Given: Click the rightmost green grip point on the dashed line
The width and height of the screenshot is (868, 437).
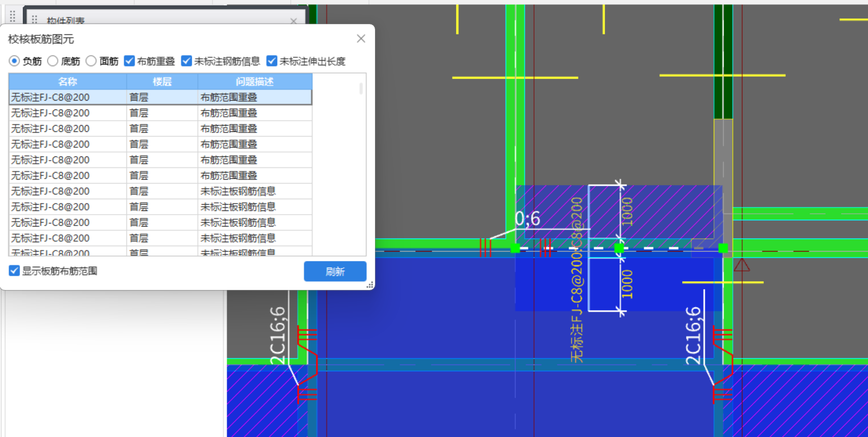Looking at the screenshot, I should 723,248.
